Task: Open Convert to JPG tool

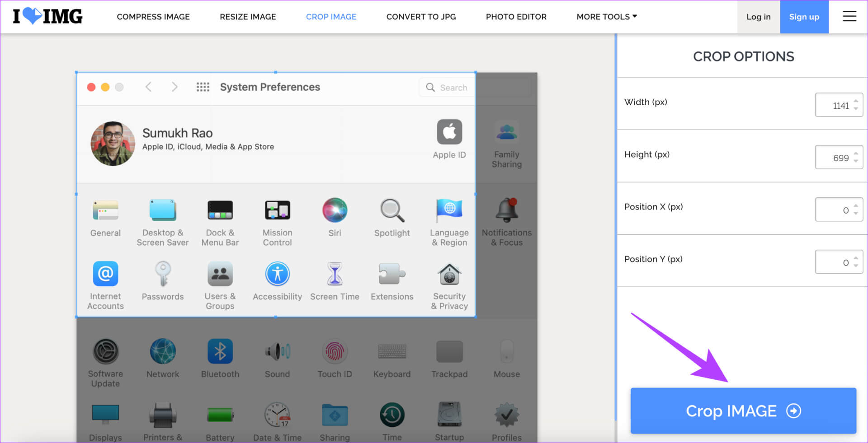Action: coord(421,17)
